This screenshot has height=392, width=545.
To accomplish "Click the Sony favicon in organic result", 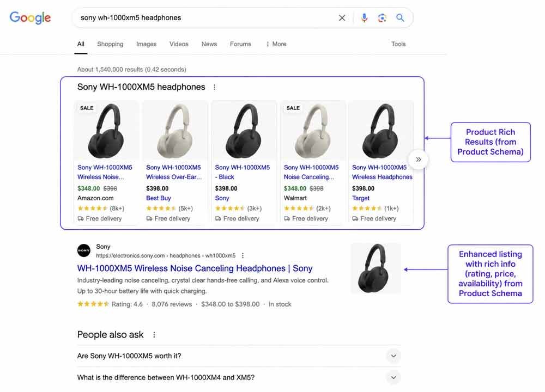I will point(84,250).
